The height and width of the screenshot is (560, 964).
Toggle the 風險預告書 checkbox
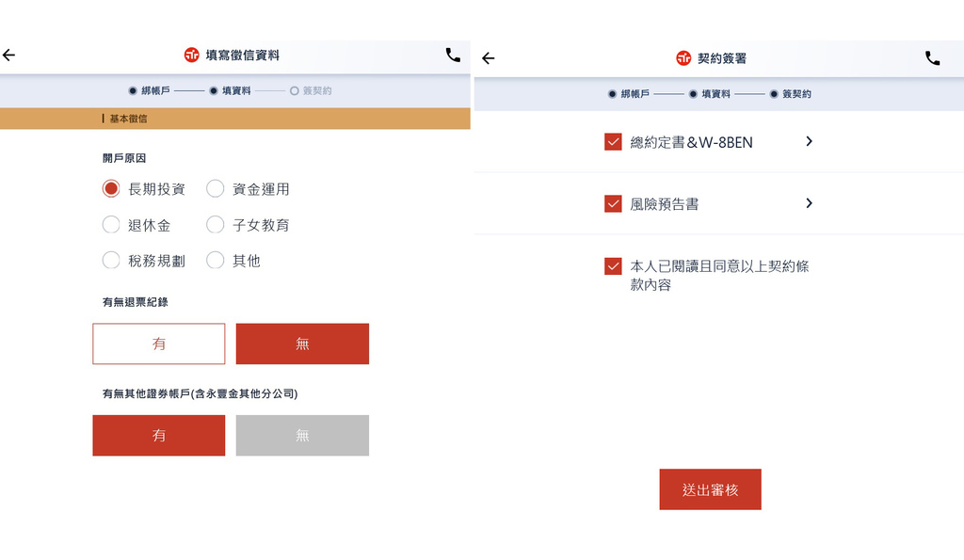[x=613, y=204]
